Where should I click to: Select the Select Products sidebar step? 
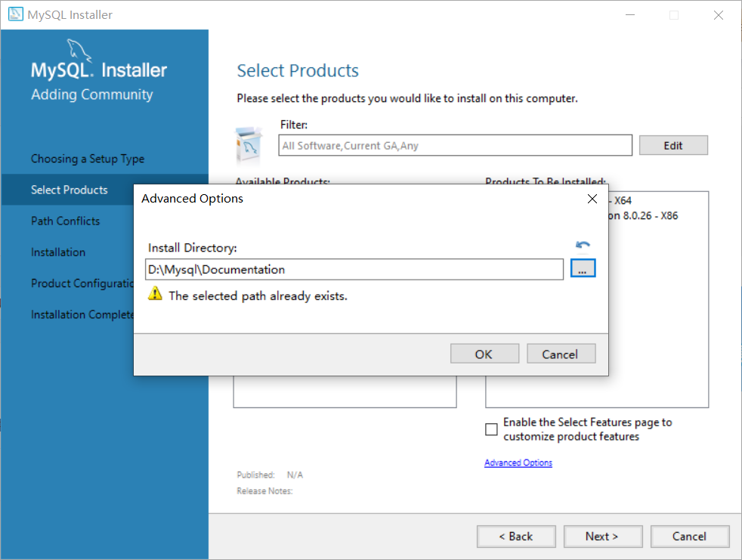(x=69, y=190)
